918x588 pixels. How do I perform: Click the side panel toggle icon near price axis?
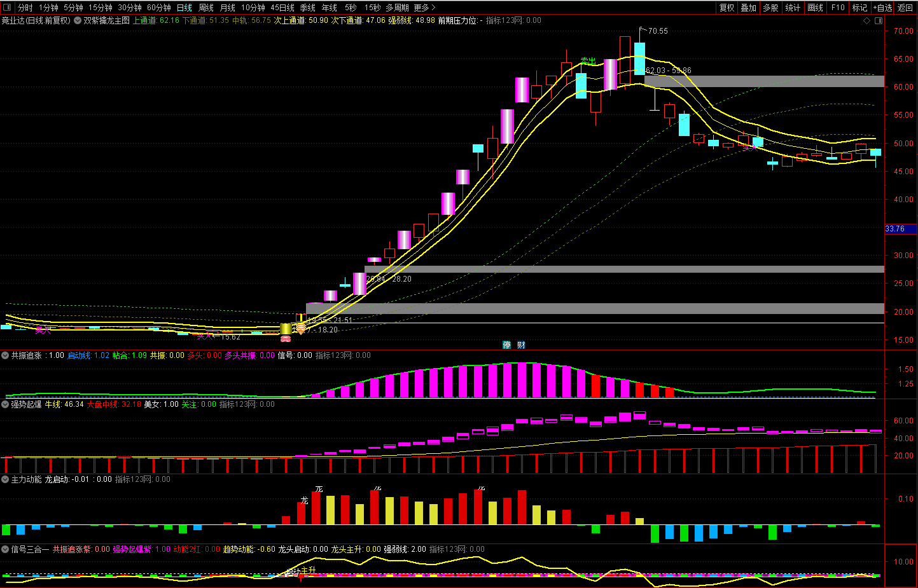(x=879, y=21)
